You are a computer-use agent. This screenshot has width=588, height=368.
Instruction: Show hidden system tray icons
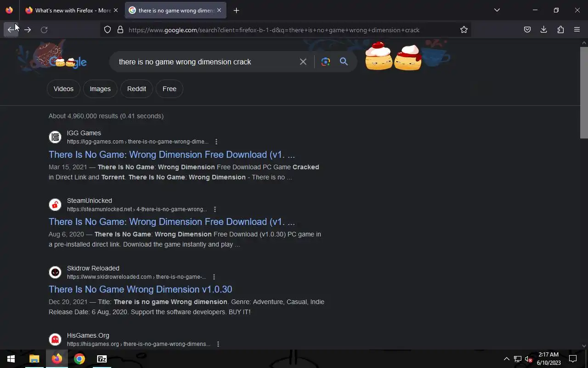[x=506, y=359]
